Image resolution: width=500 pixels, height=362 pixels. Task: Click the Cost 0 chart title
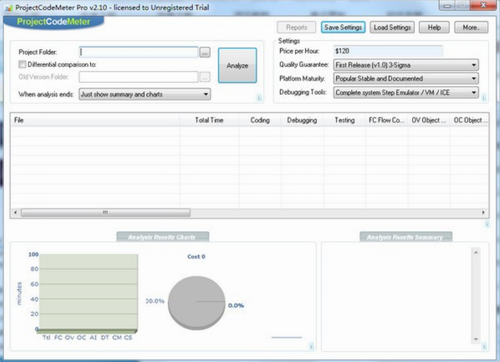point(196,256)
